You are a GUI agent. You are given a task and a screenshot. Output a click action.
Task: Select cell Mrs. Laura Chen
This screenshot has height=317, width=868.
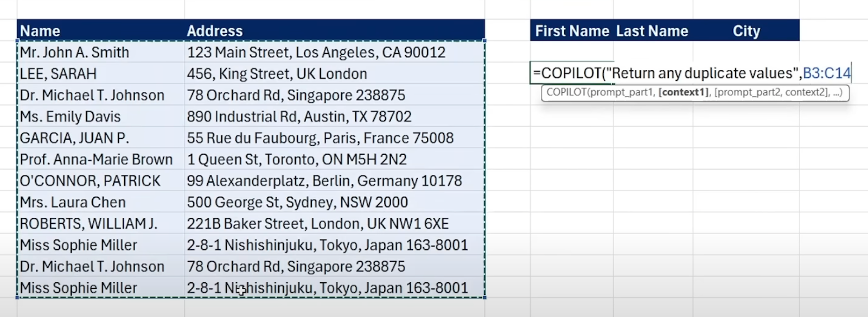(100, 202)
